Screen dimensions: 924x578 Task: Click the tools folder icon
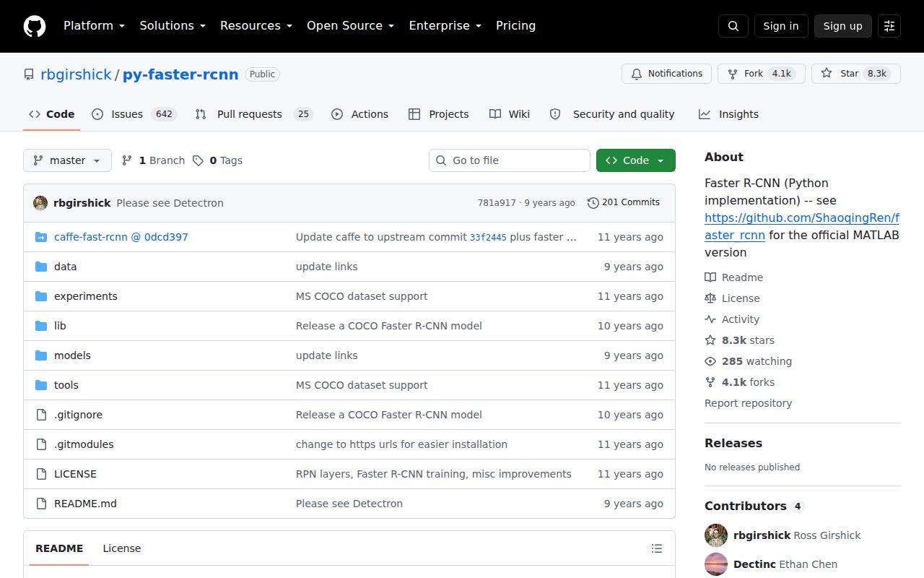41,385
